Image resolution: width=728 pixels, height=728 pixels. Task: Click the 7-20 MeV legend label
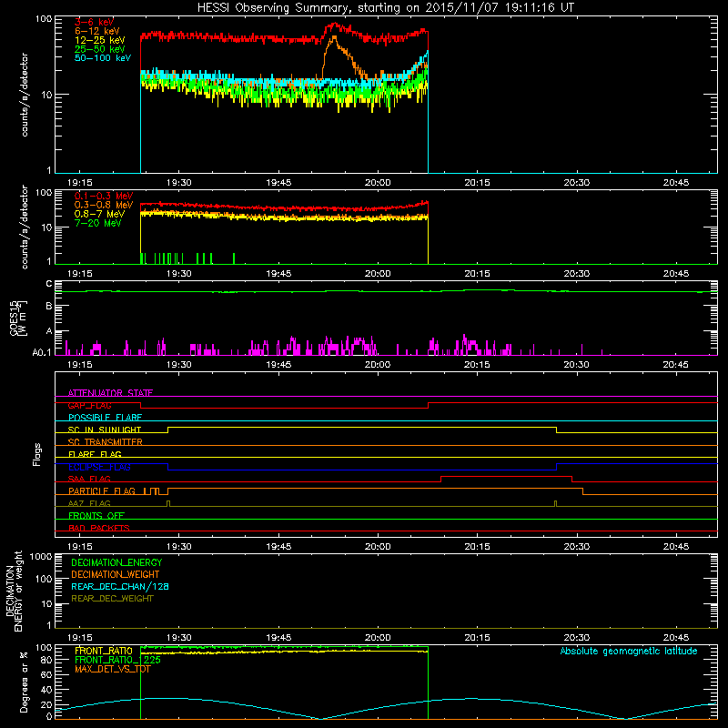pos(98,223)
